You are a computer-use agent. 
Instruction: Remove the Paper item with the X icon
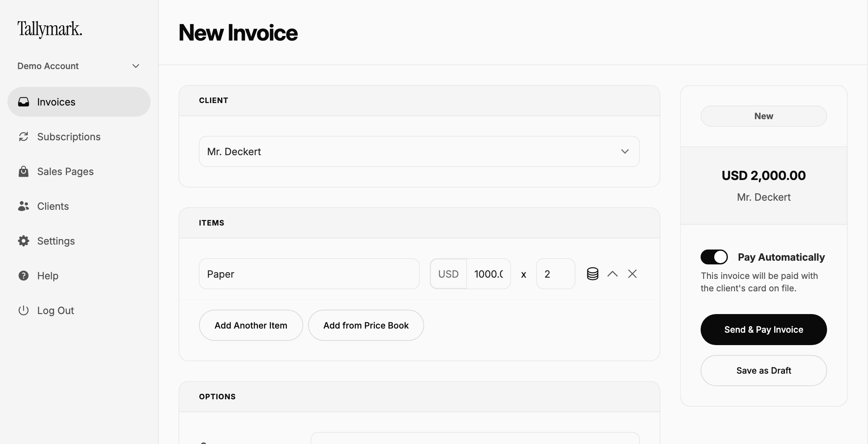(x=632, y=274)
